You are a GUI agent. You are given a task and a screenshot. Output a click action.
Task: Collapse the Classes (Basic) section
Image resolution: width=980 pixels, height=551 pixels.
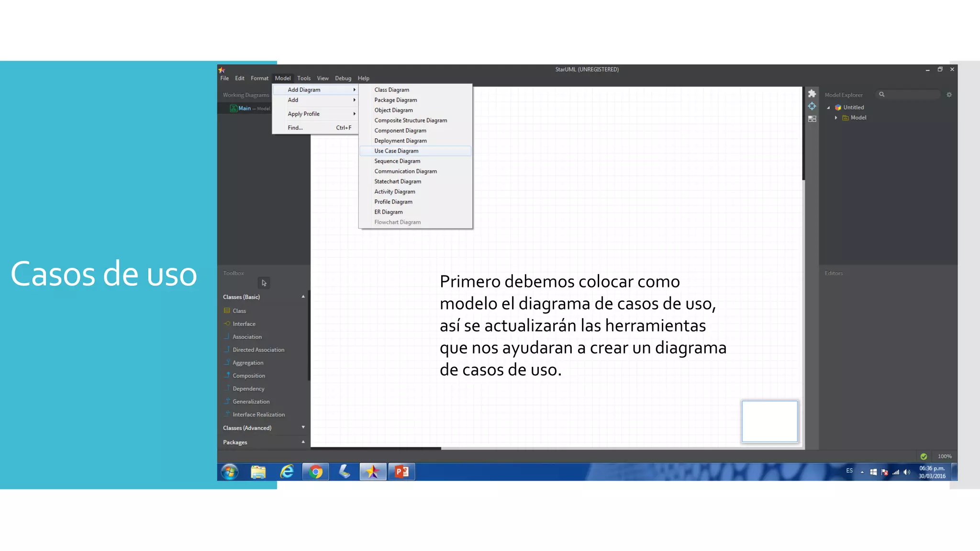303,297
